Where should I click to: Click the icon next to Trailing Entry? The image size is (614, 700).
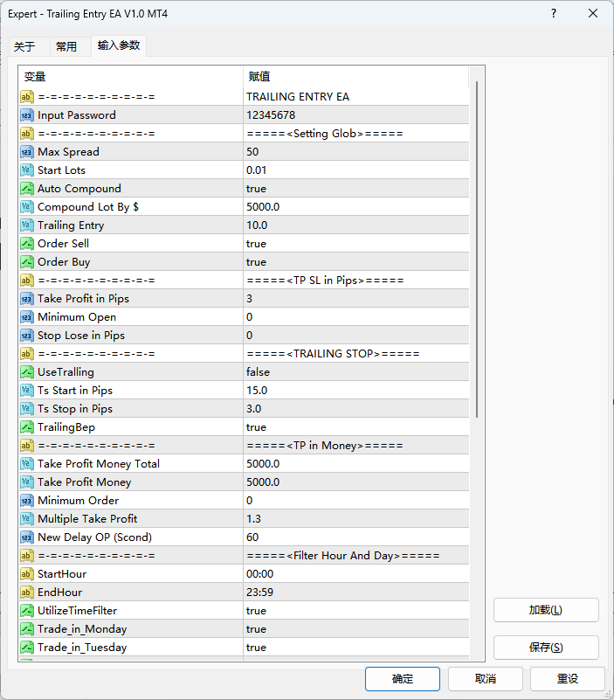pos(26,225)
